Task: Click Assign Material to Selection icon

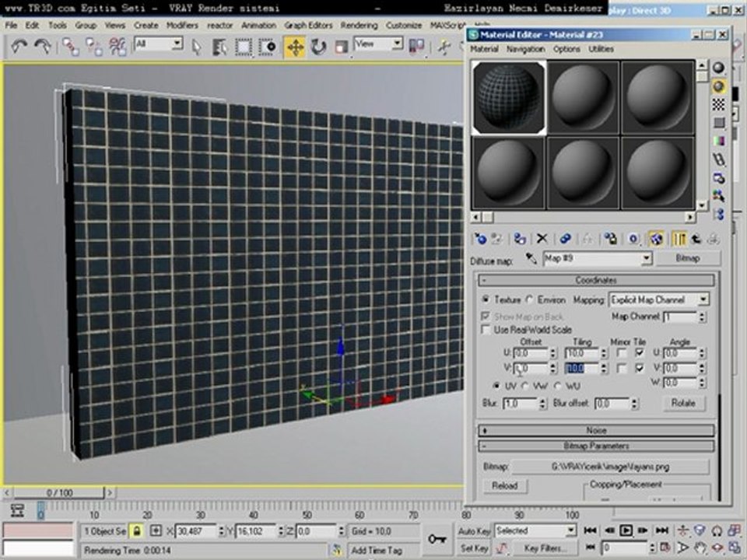Action: pos(520,239)
